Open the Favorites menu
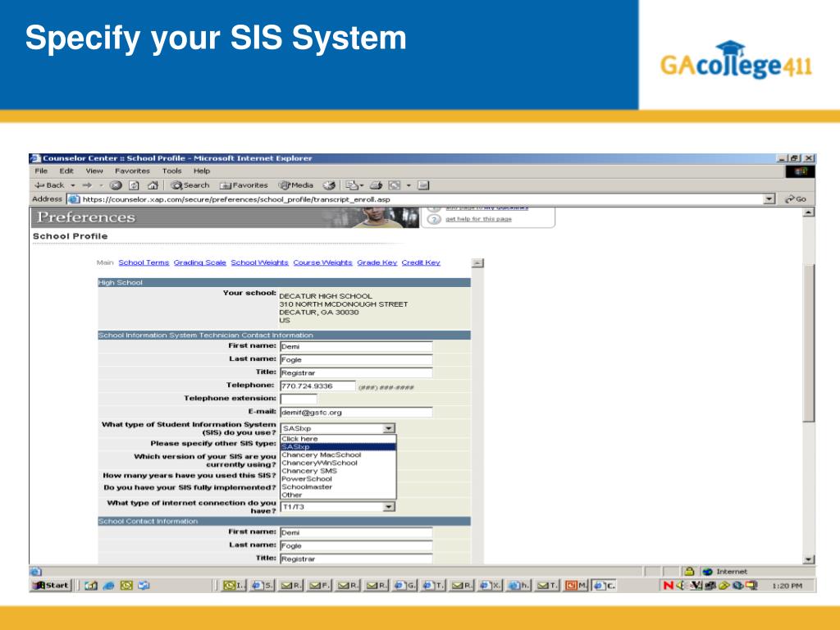 132,171
